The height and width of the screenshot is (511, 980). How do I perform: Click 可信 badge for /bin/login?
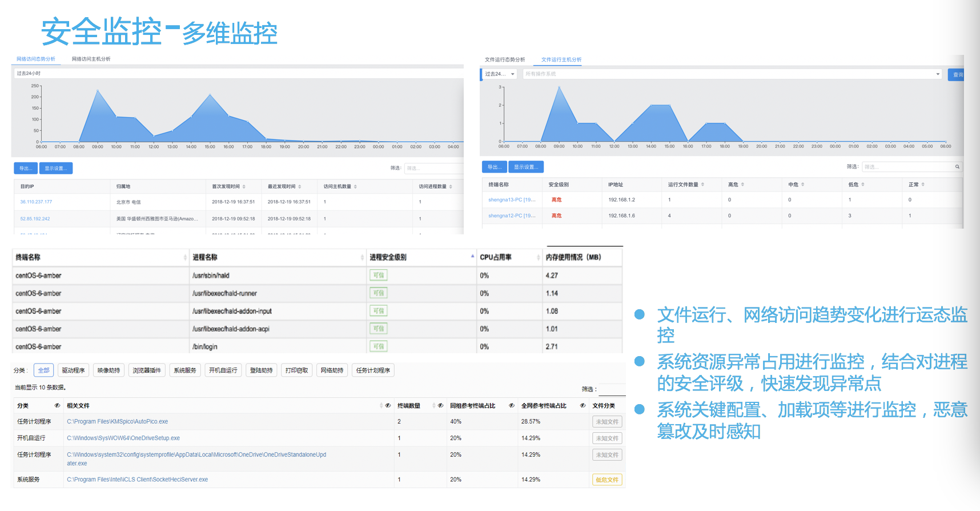pos(379,346)
